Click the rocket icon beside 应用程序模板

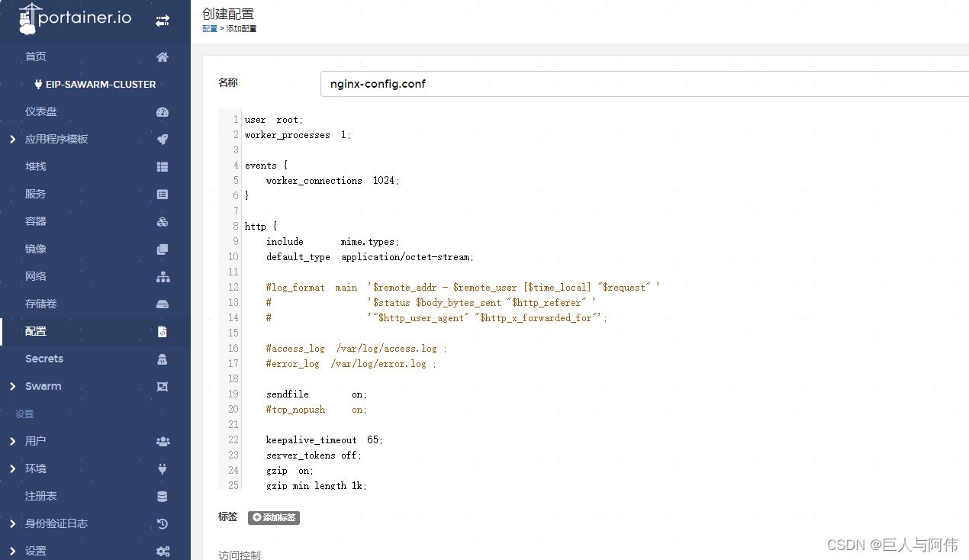[x=162, y=139]
